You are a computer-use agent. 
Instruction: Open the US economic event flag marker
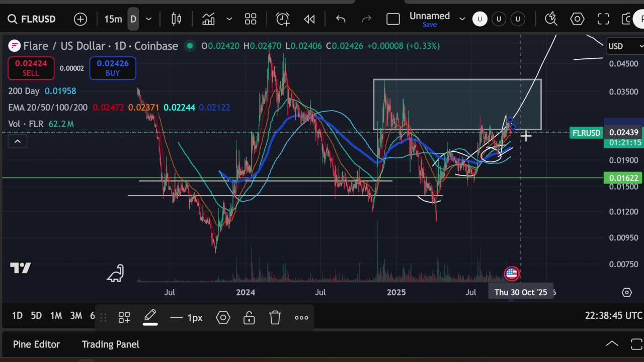pyautogui.click(x=512, y=274)
